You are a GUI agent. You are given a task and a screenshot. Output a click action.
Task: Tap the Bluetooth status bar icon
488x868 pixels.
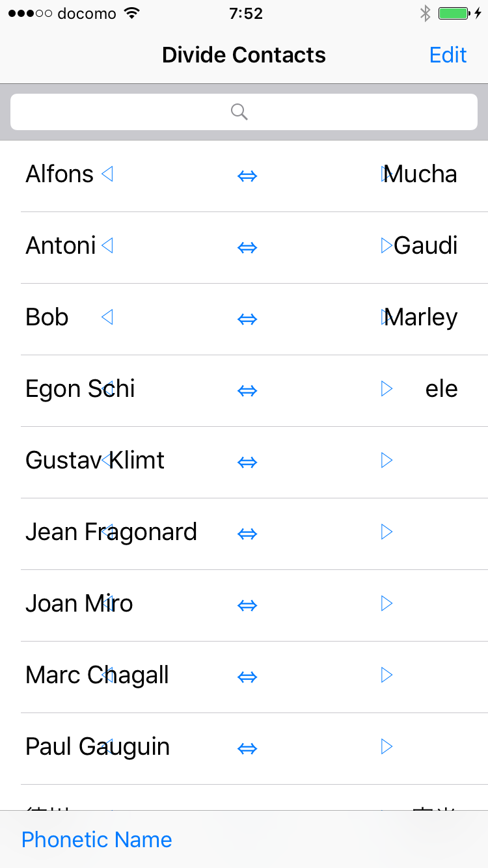pyautogui.click(x=425, y=14)
